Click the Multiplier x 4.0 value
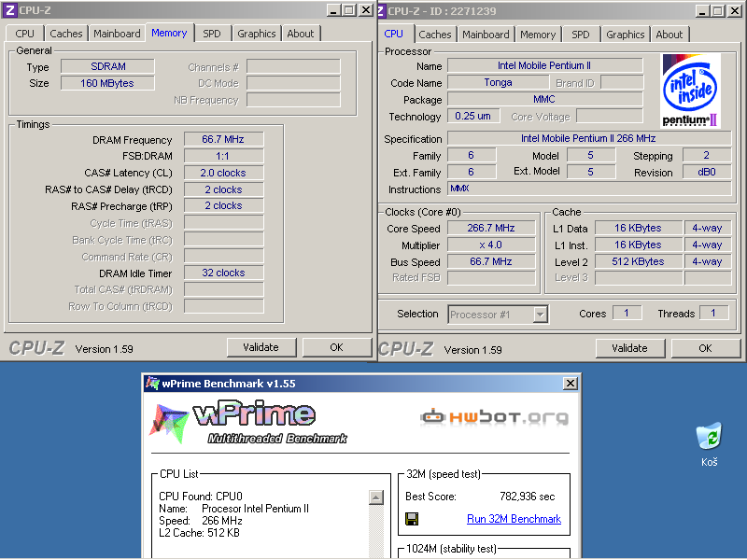This screenshot has height=560, width=747. tap(491, 245)
